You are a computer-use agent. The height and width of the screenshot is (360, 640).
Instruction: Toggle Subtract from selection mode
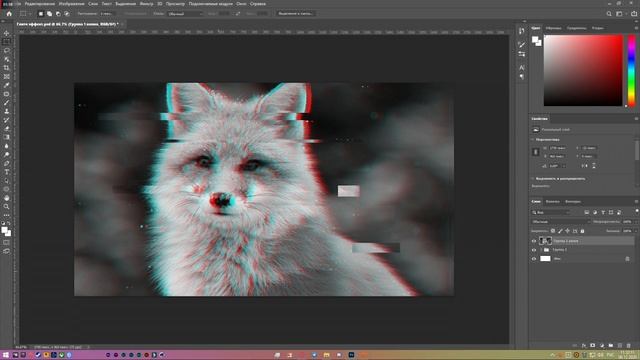point(58,13)
